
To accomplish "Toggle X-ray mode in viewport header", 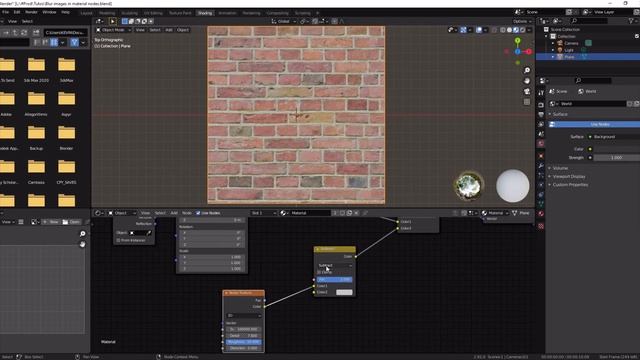I will [x=495, y=30].
